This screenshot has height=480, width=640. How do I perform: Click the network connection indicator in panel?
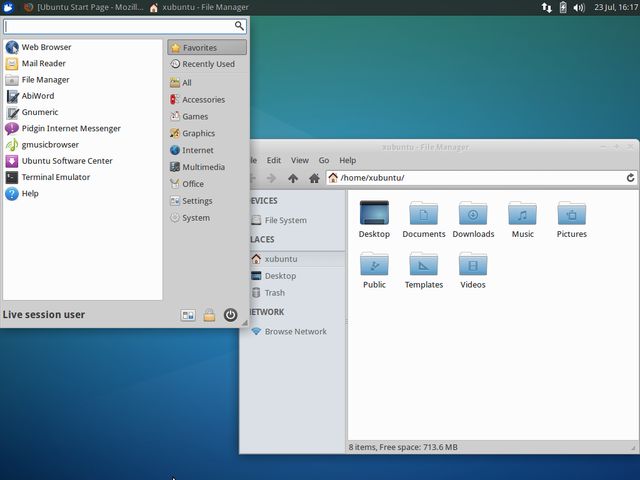coord(547,7)
